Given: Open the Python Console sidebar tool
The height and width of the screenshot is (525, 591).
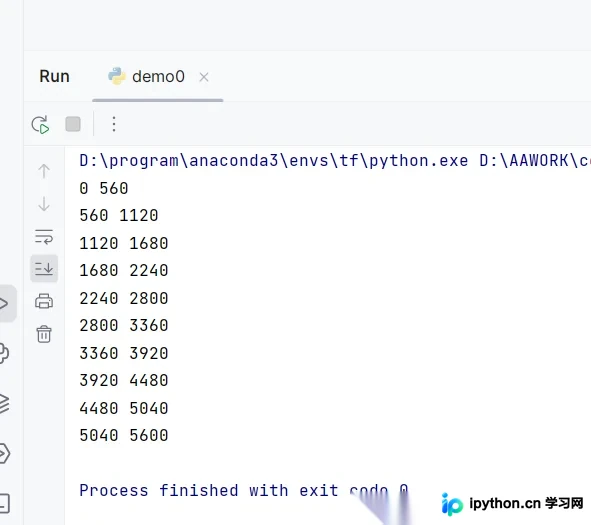Looking at the screenshot, I should [4, 453].
